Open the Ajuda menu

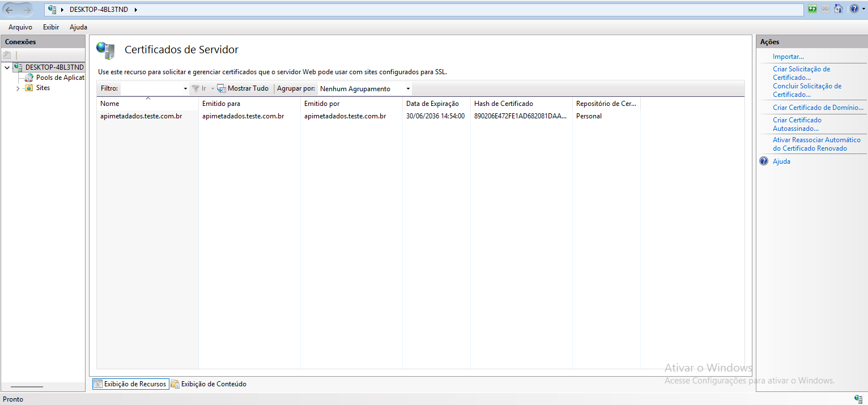[x=78, y=27]
